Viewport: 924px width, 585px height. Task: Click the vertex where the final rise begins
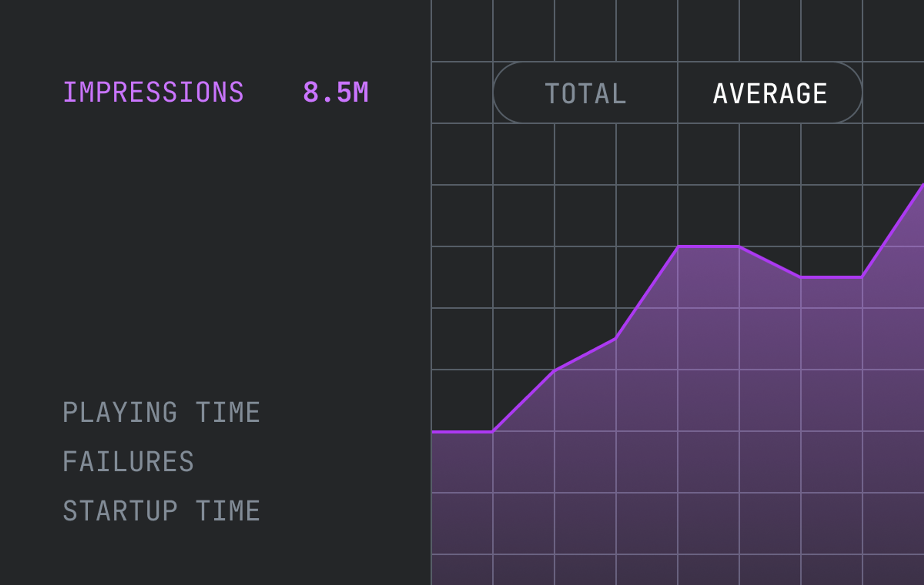pyautogui.click(x=862, y=277)
